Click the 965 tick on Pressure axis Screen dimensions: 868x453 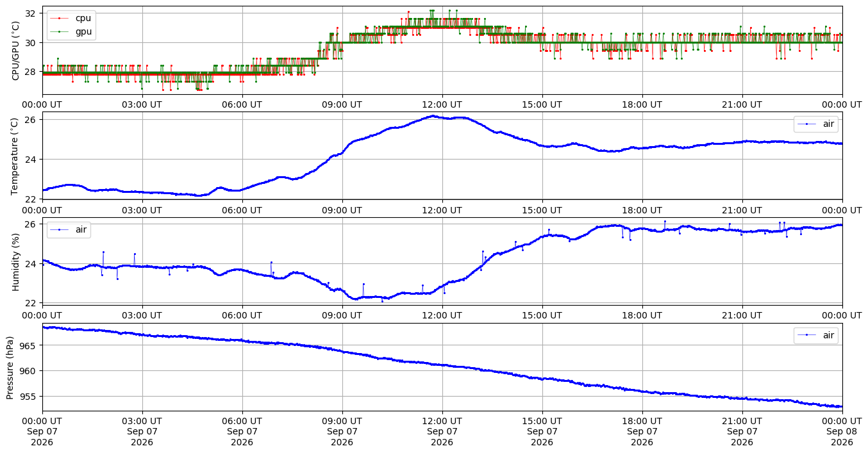point(29,345)
